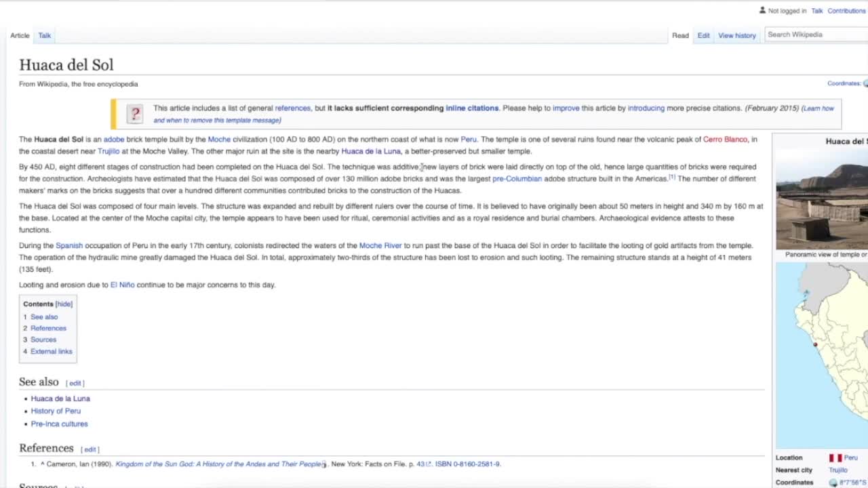
Task: Open the pre-Columbian link
Action: 517,178
